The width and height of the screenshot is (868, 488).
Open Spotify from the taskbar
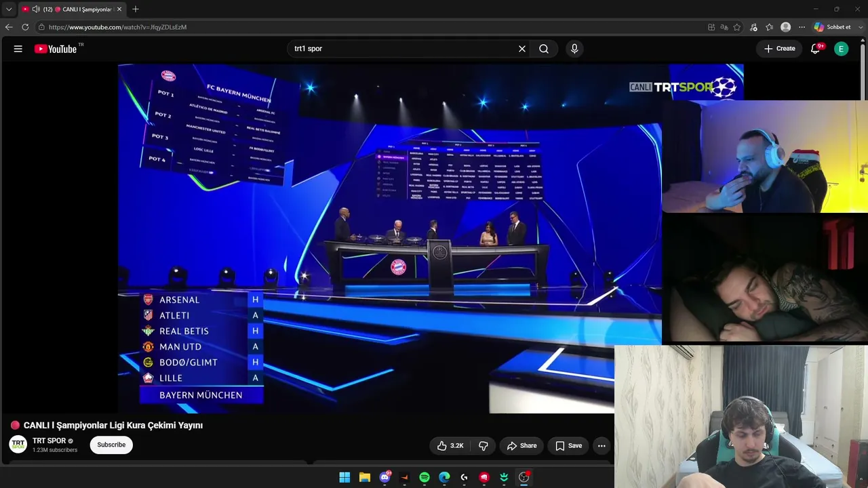tap(425, 477)
